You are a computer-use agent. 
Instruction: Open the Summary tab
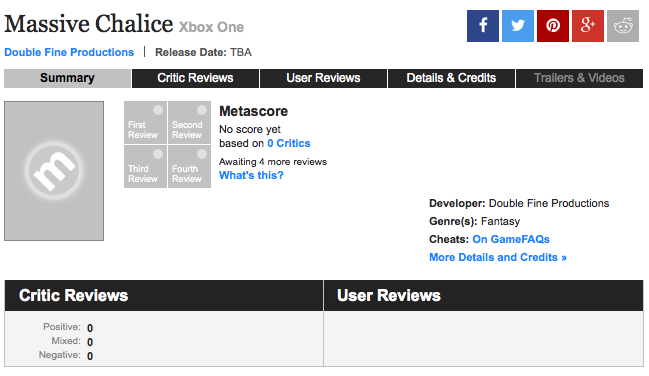tap(67, 78)
